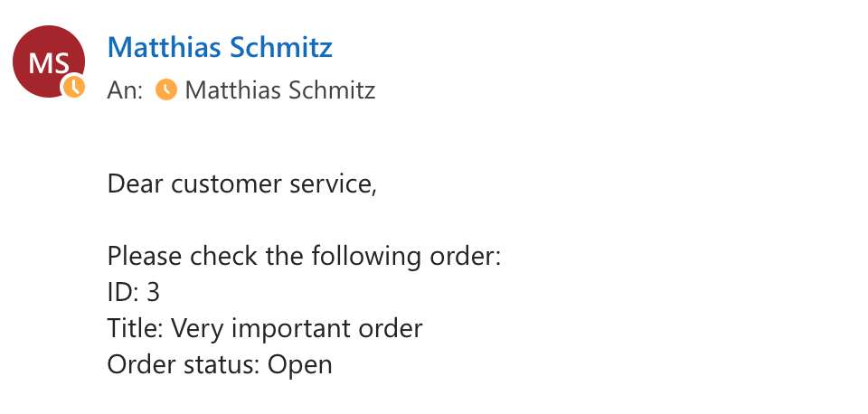The height and width of the screenshot is (414, 868).
Task: Click the 'Title:' label text
Action: [135, 329]
